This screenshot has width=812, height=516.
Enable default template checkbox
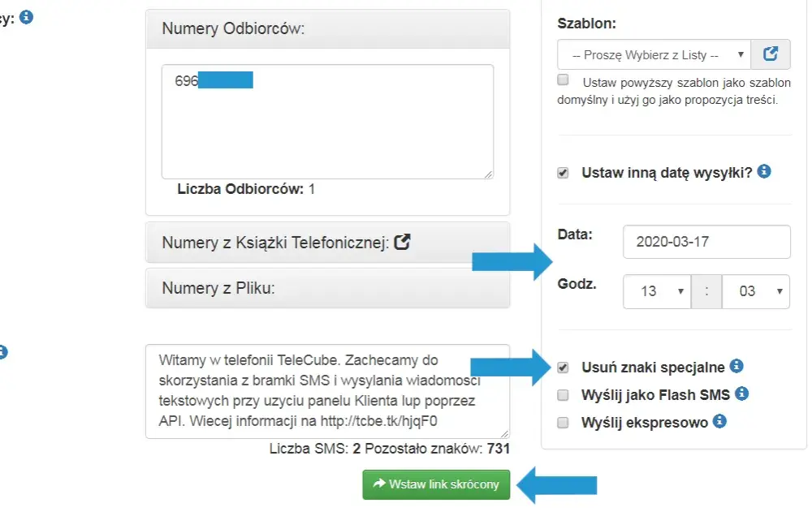[x=563, y=80]
